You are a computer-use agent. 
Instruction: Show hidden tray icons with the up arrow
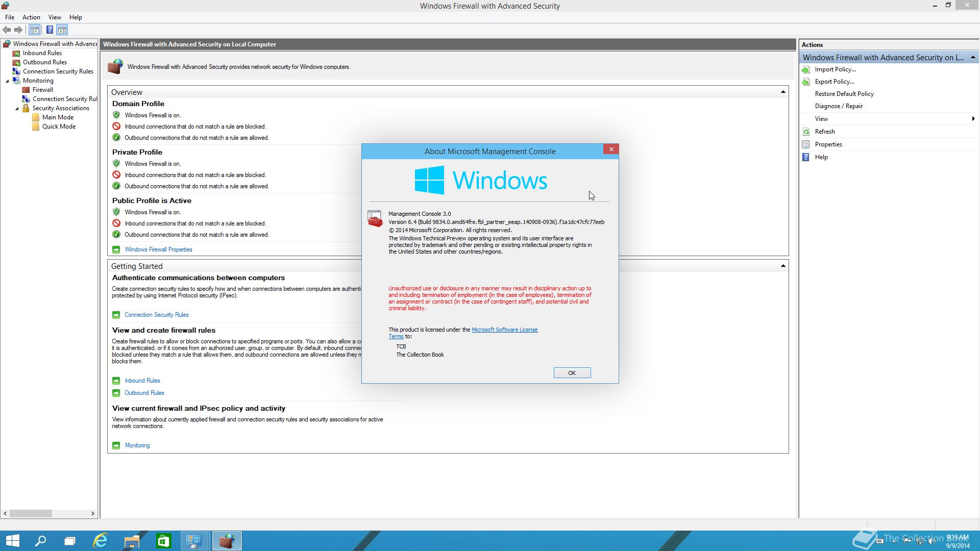click(894, 541)
